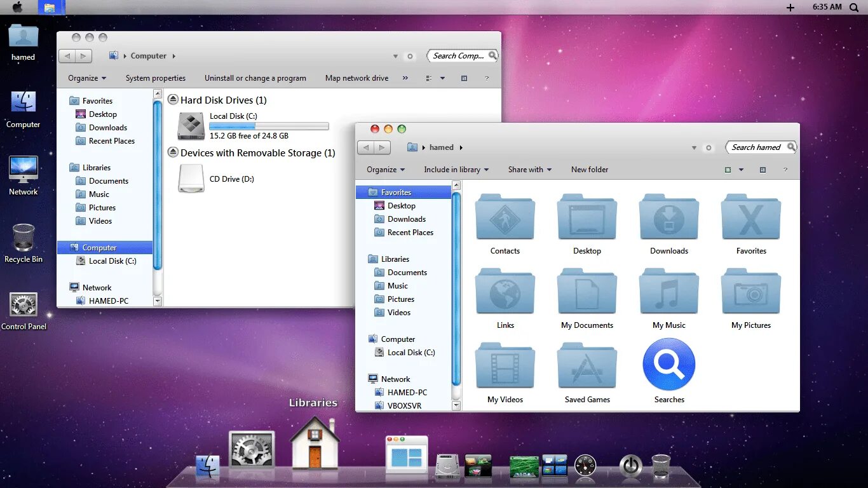Screen dimensions: 868x488
Task: Click Uninstall or change a program
Action: click(x=255, y=78)
